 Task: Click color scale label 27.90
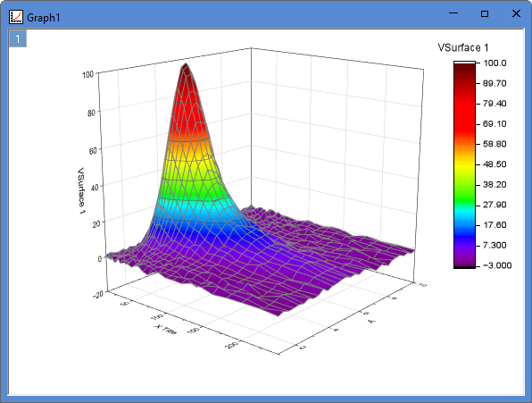(495, 205)
